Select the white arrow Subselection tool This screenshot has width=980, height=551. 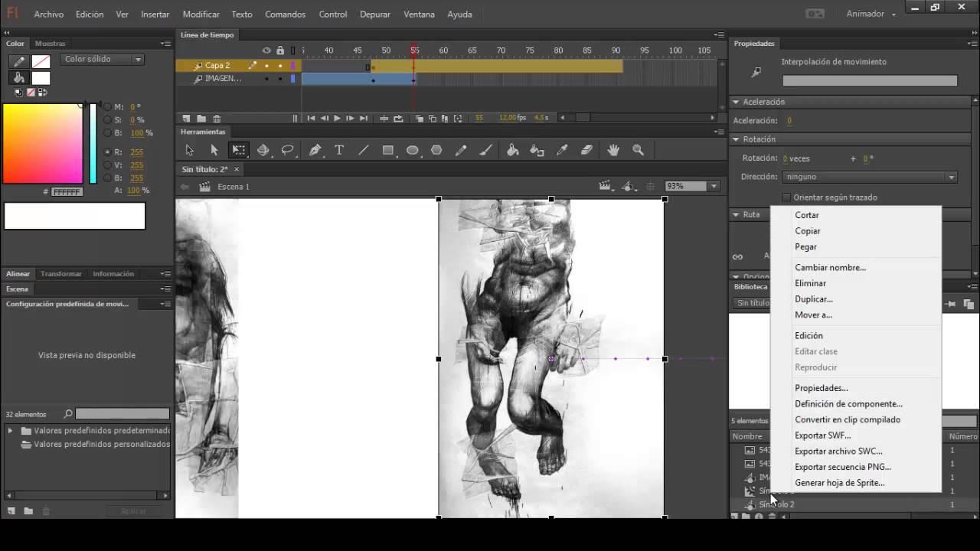tap(214, 151)
